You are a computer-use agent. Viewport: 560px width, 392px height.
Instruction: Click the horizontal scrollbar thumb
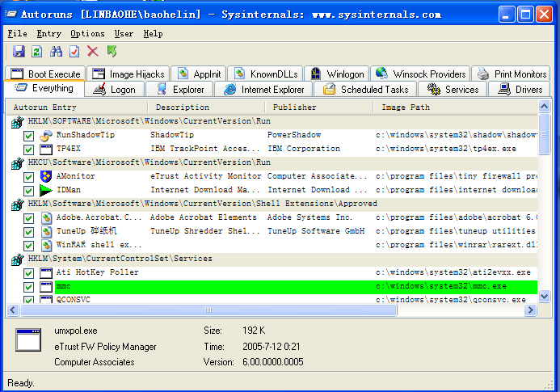(x=208, y=310)
